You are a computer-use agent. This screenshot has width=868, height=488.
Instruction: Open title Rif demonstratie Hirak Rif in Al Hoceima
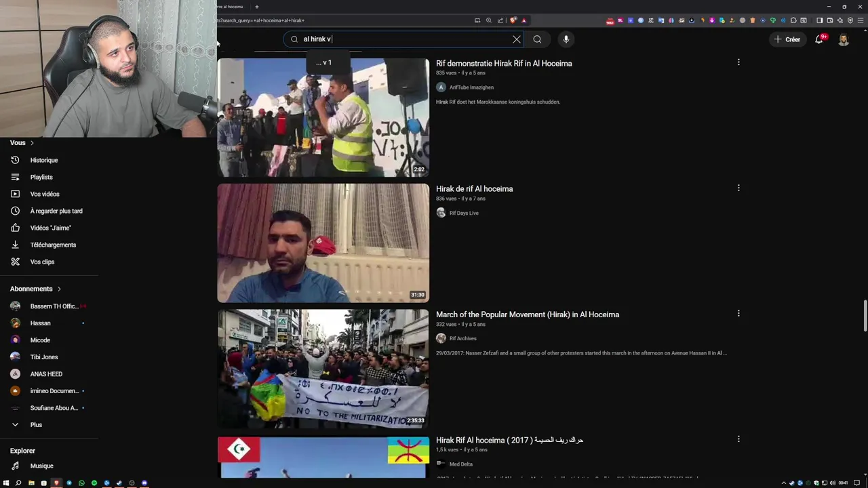(x=504, y=63)
